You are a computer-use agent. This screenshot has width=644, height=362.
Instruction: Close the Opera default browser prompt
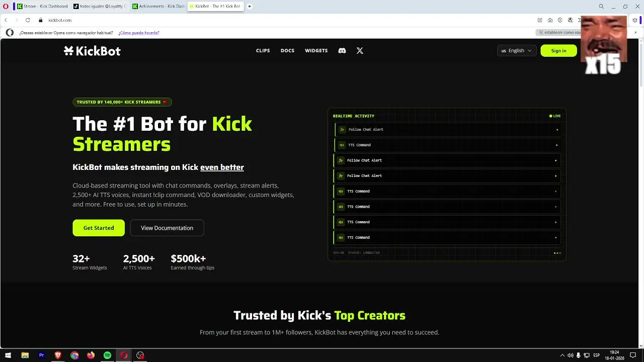pyautogui.click(x=635, y=33)
